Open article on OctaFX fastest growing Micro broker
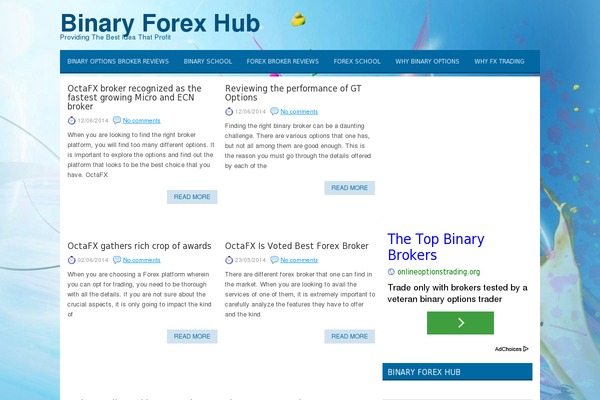The height and width of the screenshot is (400, 600). [x=134, y=97]
